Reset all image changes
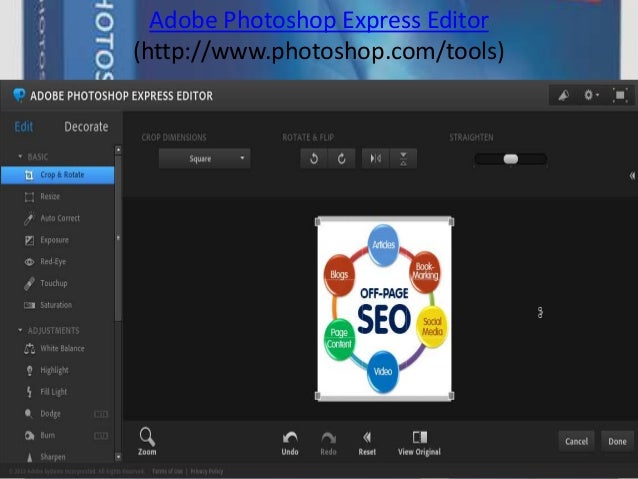 click(x=367, y=443)
